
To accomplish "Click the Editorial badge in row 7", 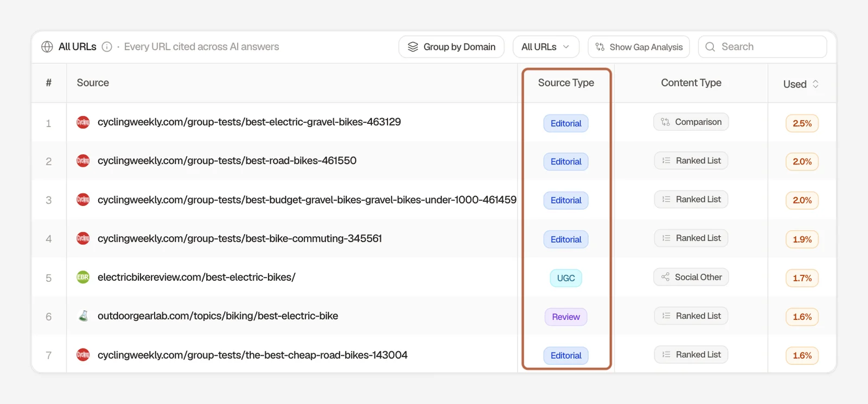I will (566, 356).
